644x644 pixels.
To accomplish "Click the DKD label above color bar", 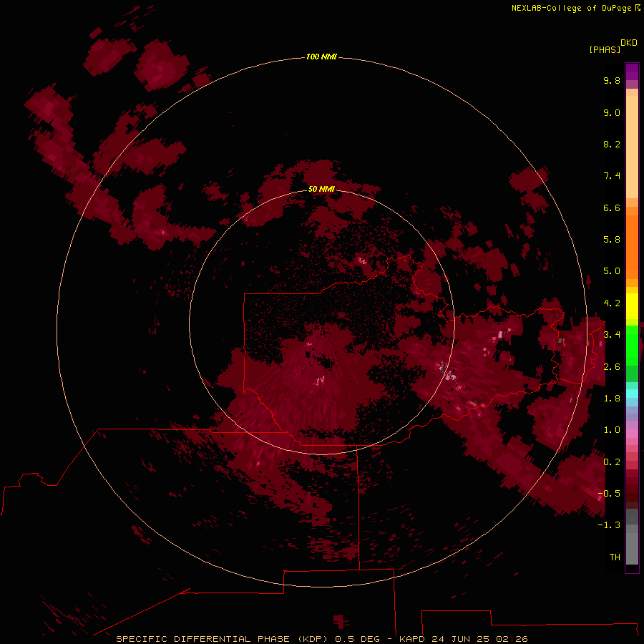I will click(629, 43).
